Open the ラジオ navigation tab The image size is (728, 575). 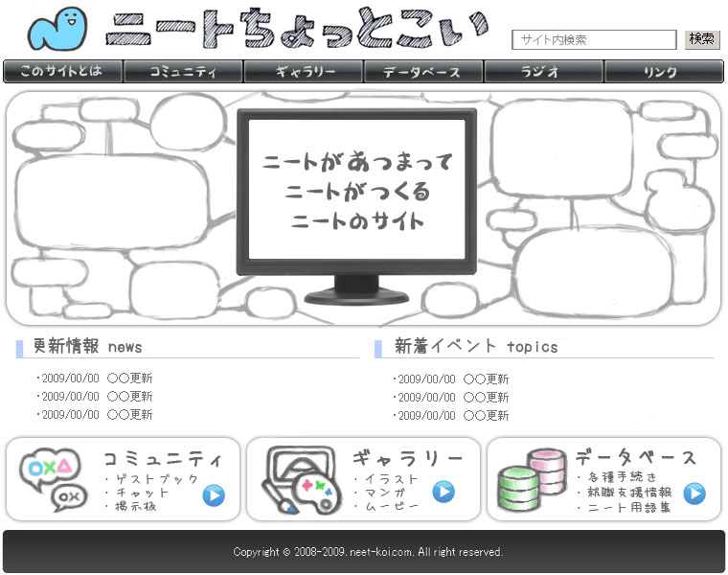click(544, 72)
